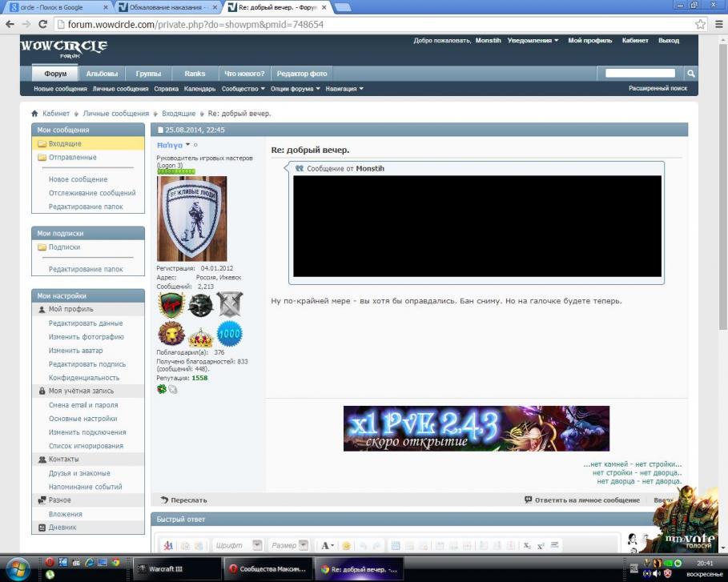The image size is (728, 582).
Task: Switch to the Альбомы tab
Action: tap(102, 74)
